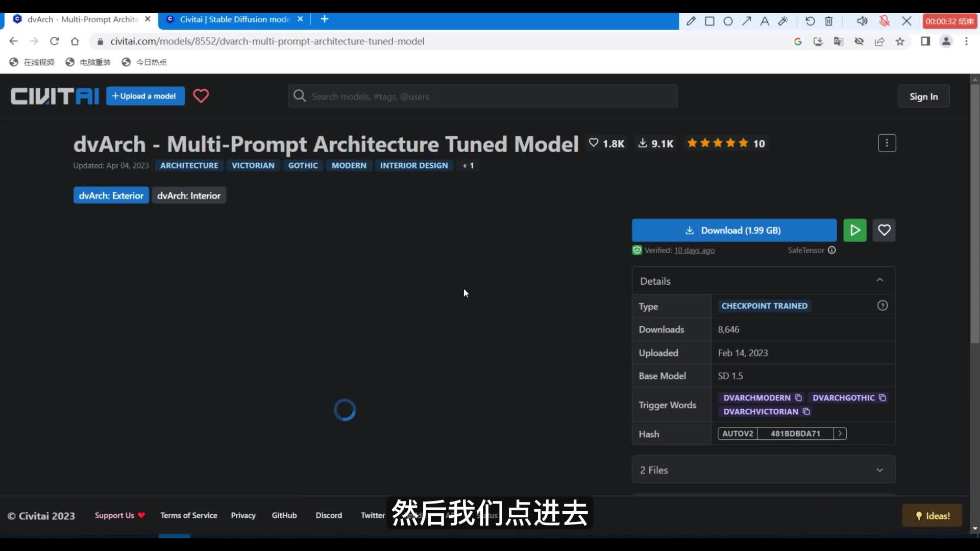Click the Download (1.99 GB) button
The width and height of the screenshot is (980, 551).
tap(733, 230)
